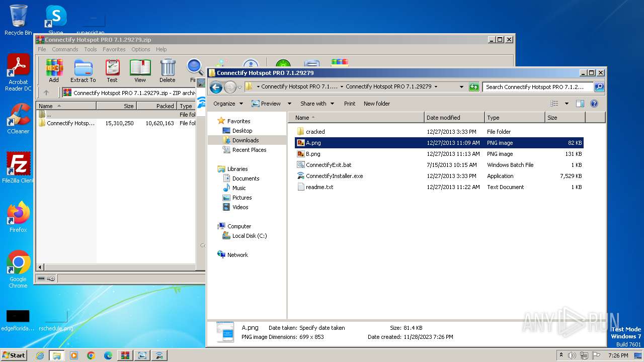This screenshot has height=362, width=644.
Task: Open Favorites menu in WinRAR
Action: point(114,49)
